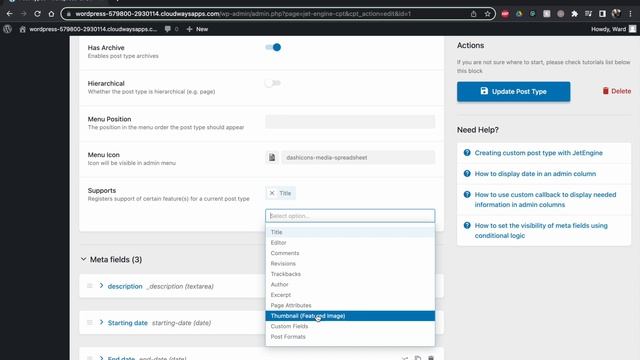Choose Page Attributes from Supports options

pos(350,305)
